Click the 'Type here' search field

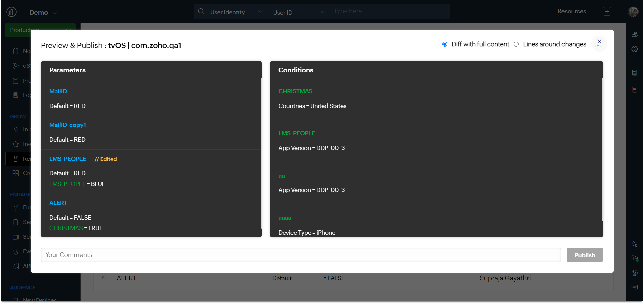point(389,11)
